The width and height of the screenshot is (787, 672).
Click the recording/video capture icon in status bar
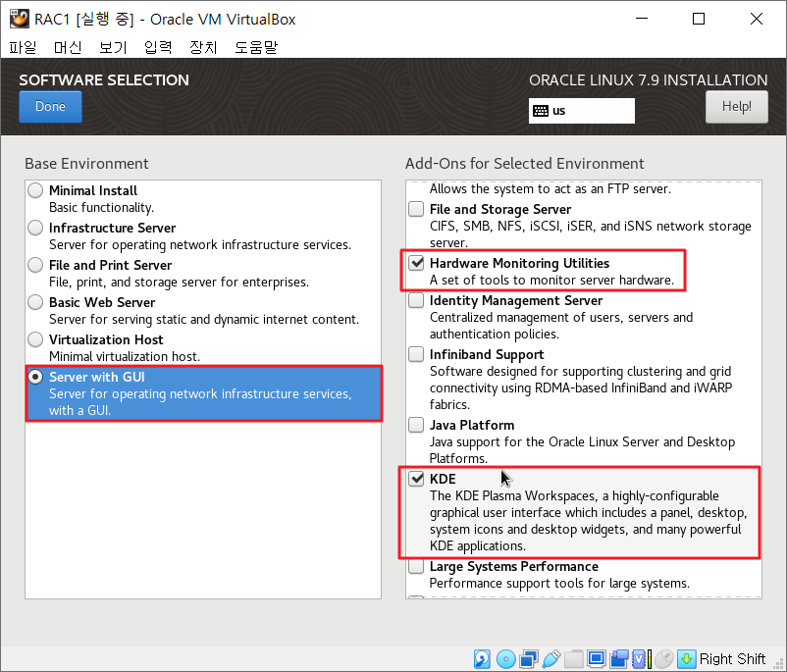pyautogui.click(x=619, y=659)
